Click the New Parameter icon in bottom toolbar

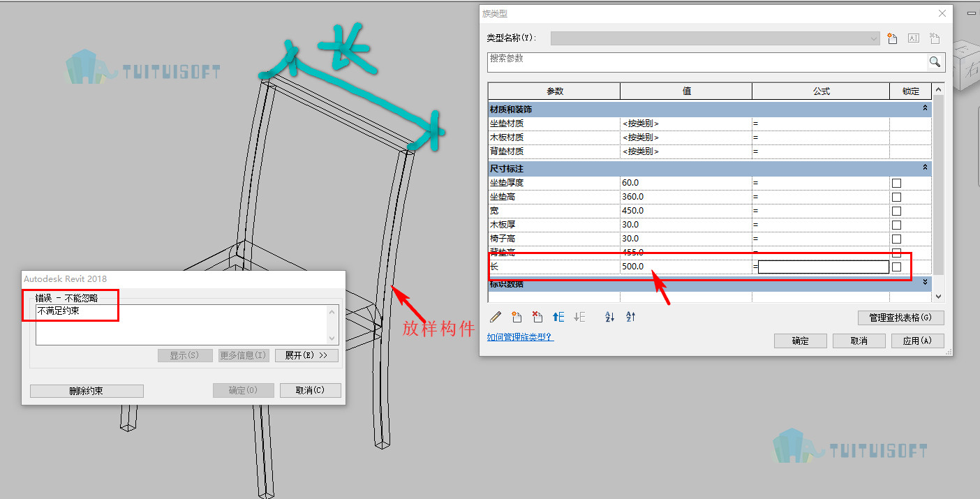[517, 317]
